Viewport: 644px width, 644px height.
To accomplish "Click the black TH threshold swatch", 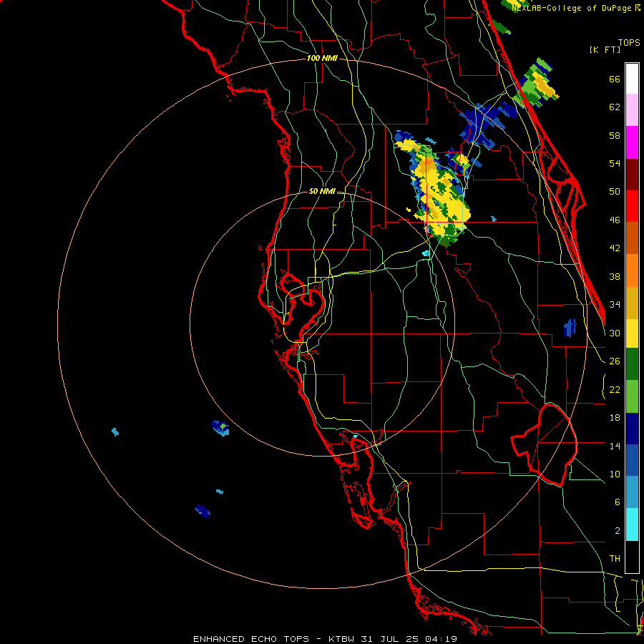I will point(632,557).
